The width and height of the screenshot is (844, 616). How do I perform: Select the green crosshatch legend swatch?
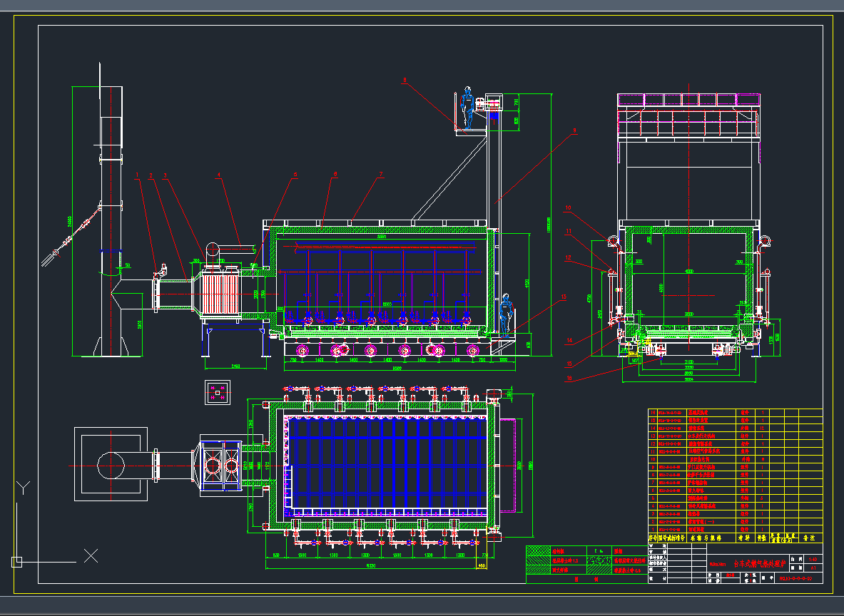[x=537, y=550]
